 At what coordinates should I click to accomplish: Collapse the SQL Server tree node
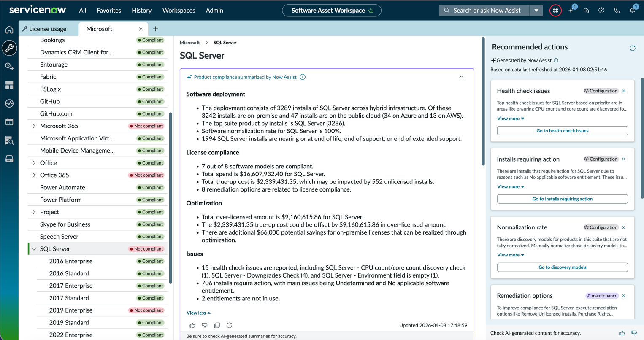pos(34,249)
